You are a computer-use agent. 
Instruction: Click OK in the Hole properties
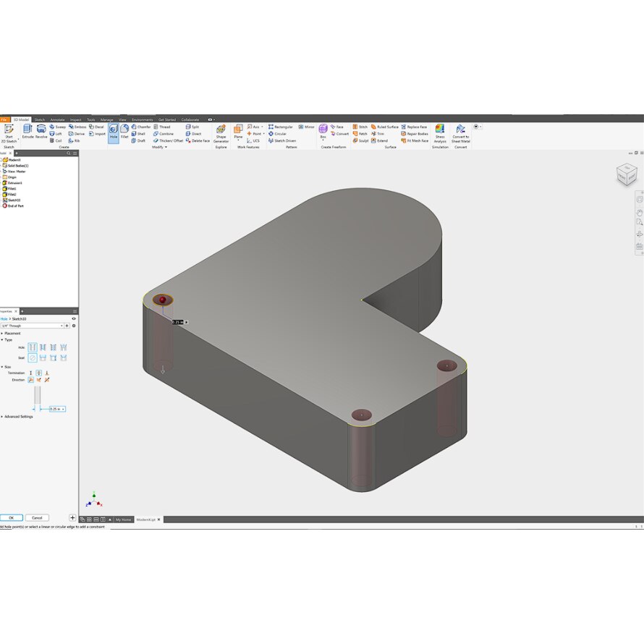point(11,518)
